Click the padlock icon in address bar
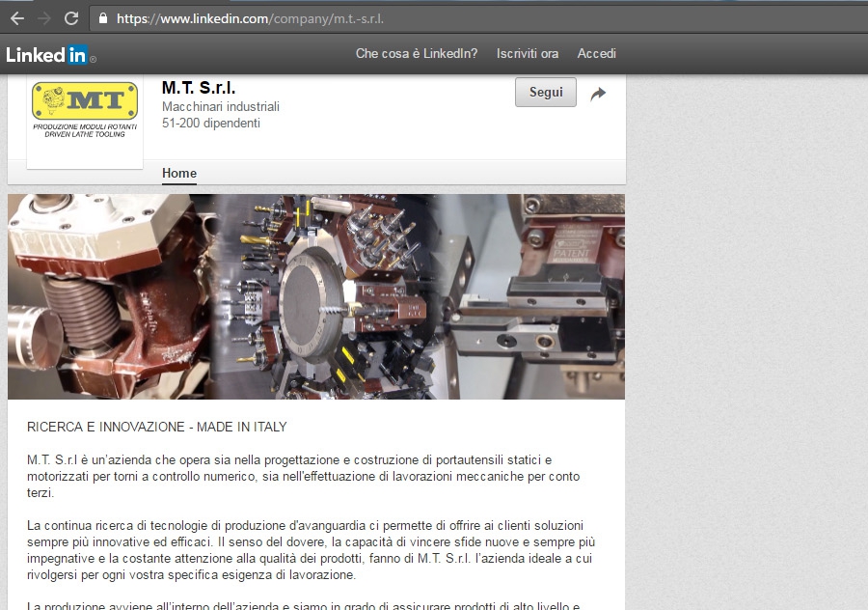The image size is (868, 610). 103,18
